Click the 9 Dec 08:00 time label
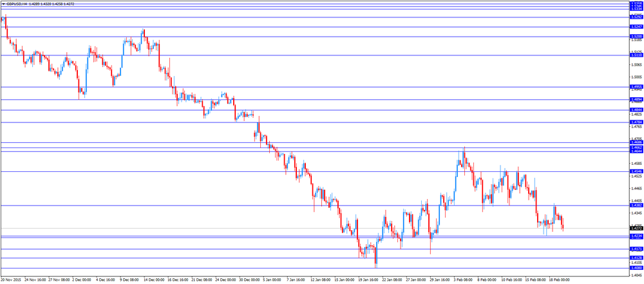644x284 pixels. click(x=131, y=279)
